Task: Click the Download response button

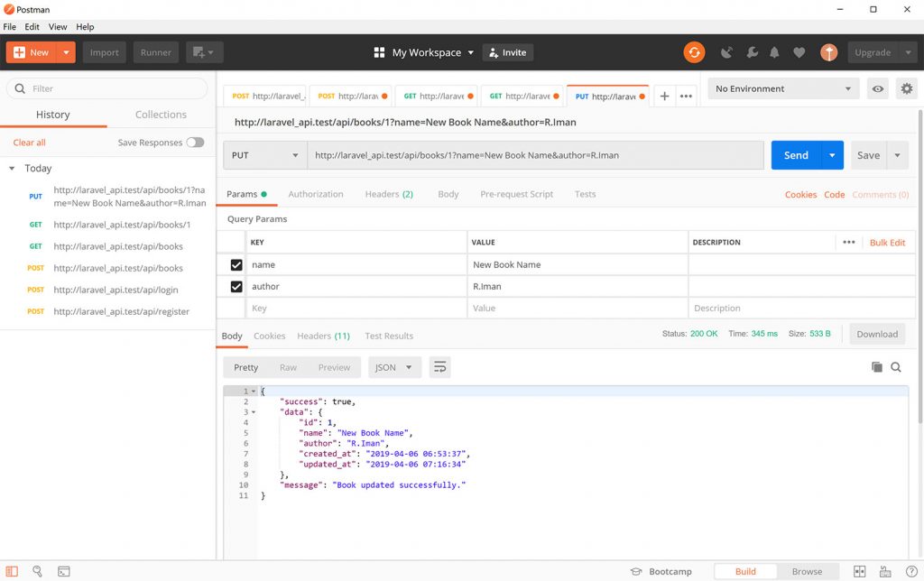Action: coord(877,334)
